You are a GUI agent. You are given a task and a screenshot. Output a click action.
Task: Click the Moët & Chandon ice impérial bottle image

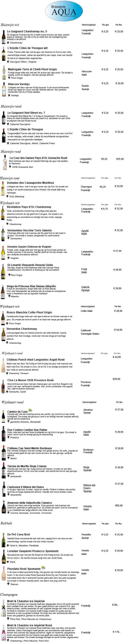pyautogui.click(x=3, y=610)
